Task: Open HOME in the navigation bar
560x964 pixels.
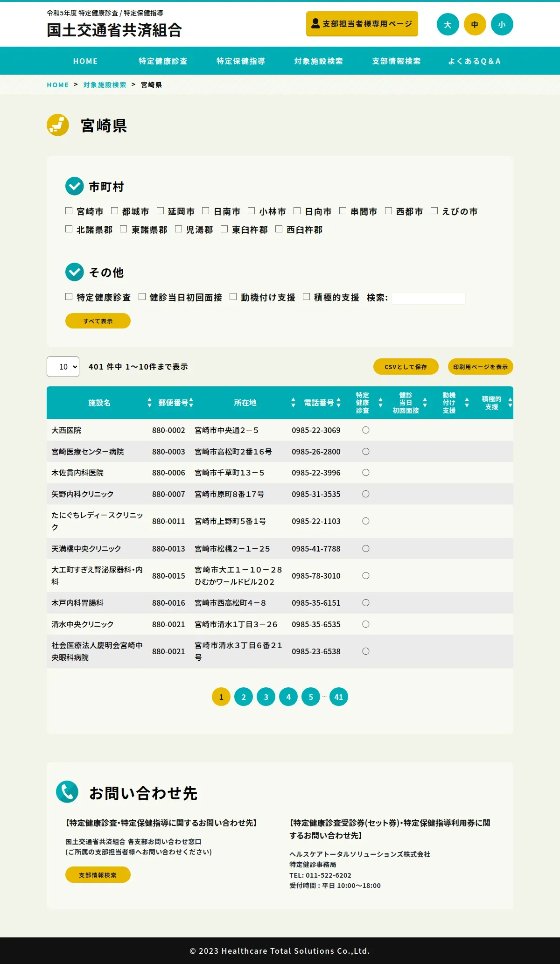Action: (x=85, y=61)
